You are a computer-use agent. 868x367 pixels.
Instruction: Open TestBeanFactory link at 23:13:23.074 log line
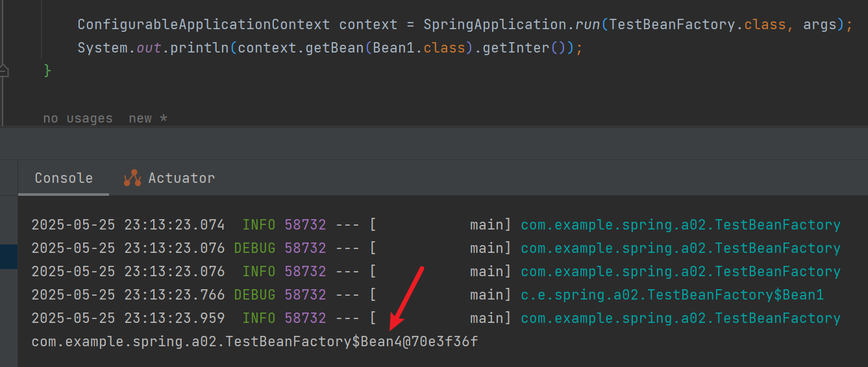click(x=680, y=225)
